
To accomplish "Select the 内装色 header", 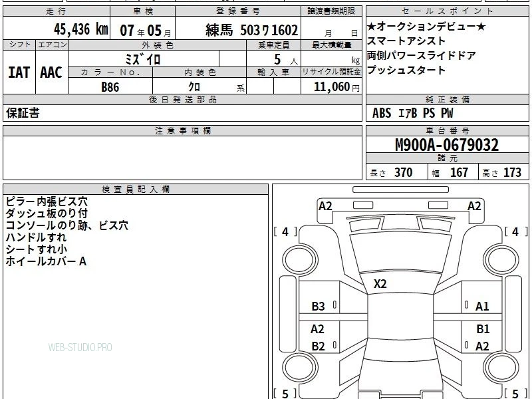I will [200, 72].
